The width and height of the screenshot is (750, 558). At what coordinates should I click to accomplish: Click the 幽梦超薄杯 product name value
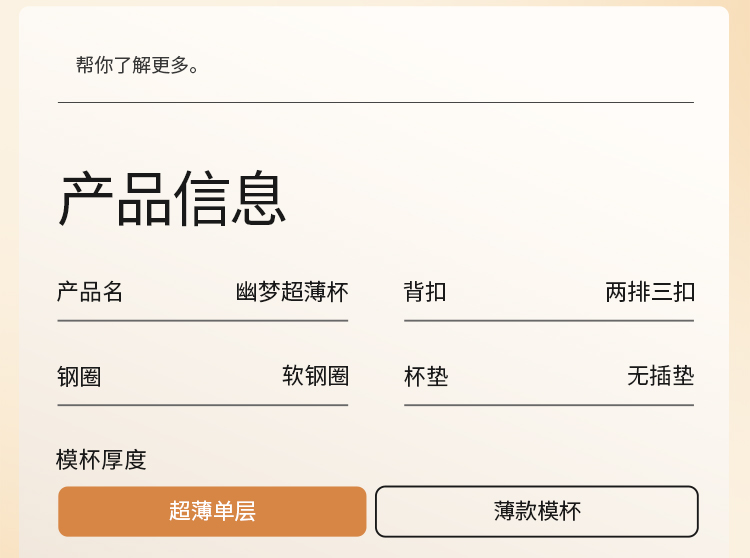click(x=292, y=292)
